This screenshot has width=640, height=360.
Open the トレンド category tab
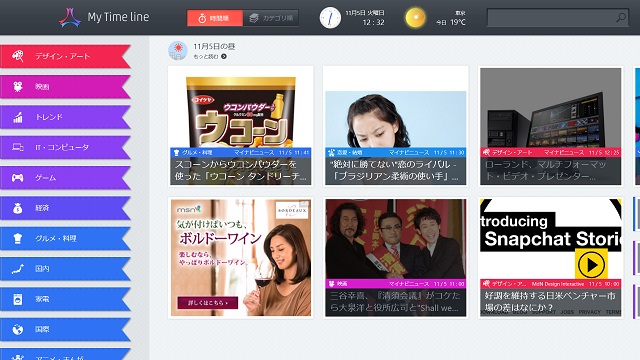(x=65, y=117)
